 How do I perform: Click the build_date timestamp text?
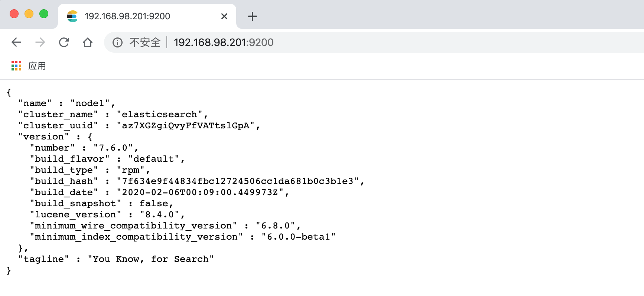tap(202, 192)
